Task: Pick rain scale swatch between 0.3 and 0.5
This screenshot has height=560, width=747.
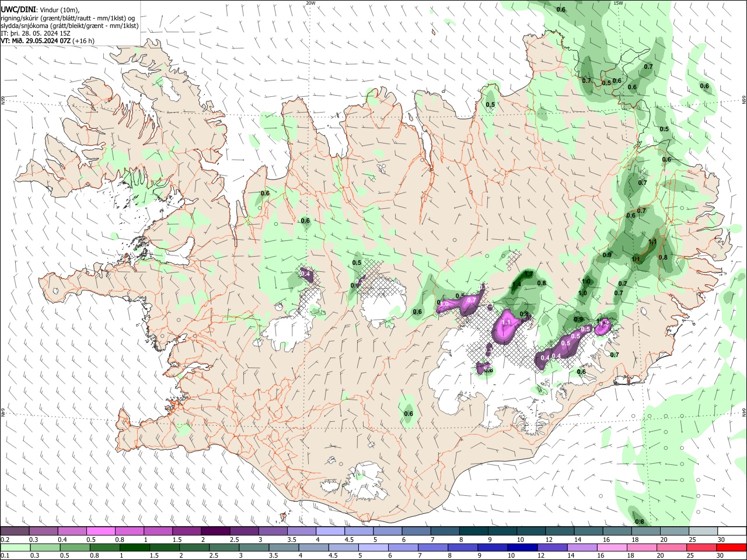Action: tap(45, 547)
